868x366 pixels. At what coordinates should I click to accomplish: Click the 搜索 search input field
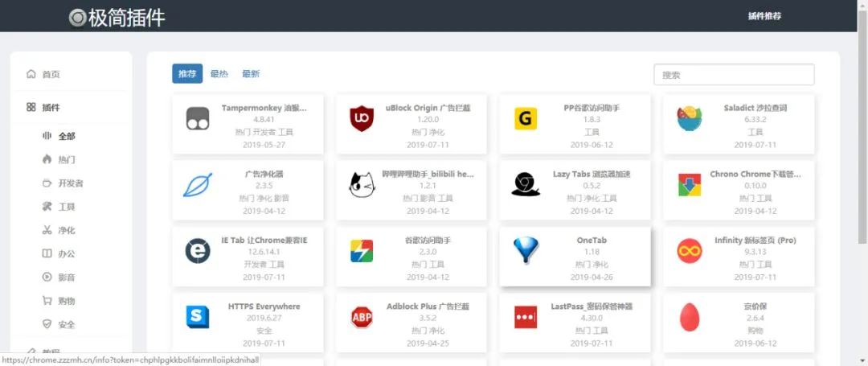pyautogui.click(x=734, y=75)
